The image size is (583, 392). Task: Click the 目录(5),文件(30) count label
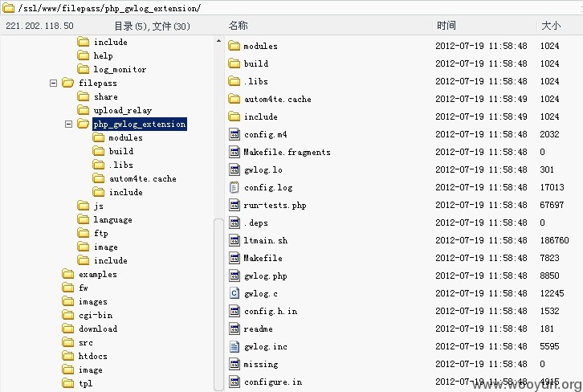pyautogui.click(x=152, y=26)
